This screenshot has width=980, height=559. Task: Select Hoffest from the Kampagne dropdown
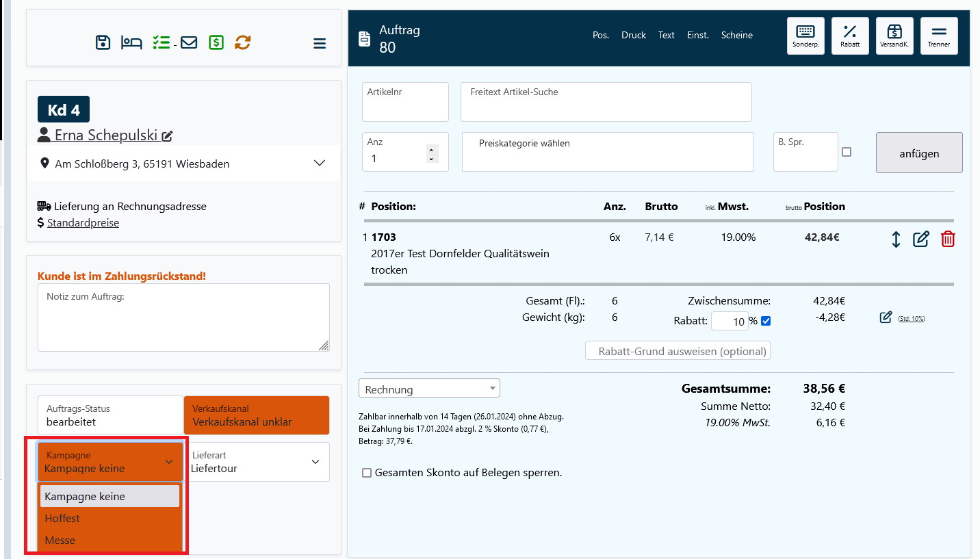click(x=62, y=518)
